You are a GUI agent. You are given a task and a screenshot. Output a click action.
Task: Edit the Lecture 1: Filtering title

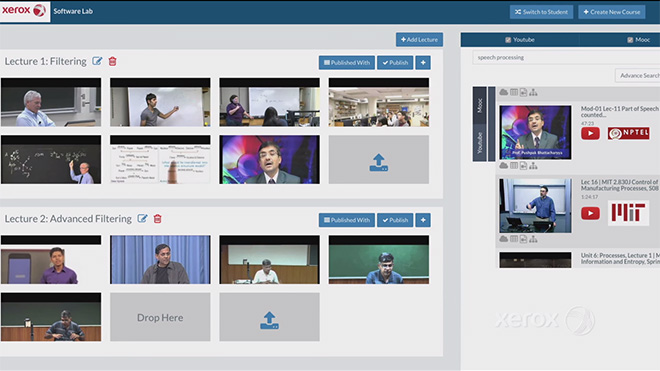coord(97,61)
